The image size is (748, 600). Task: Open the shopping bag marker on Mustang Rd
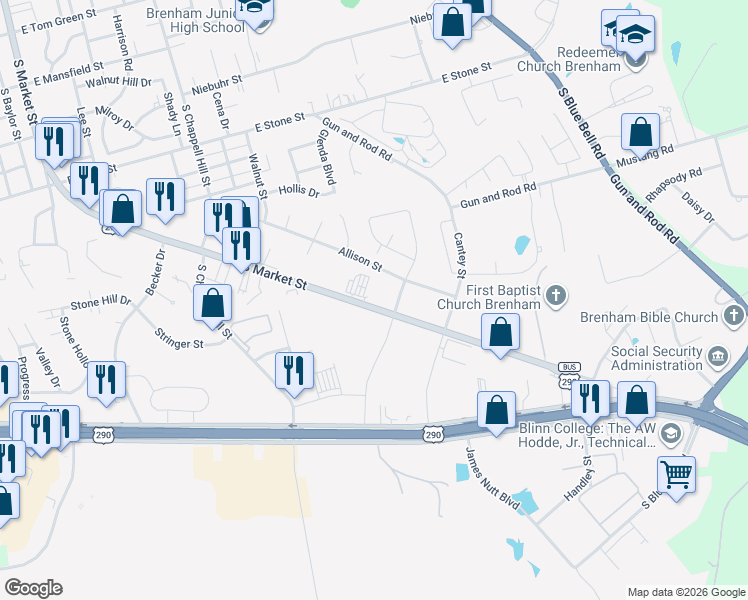click(641, 133)
